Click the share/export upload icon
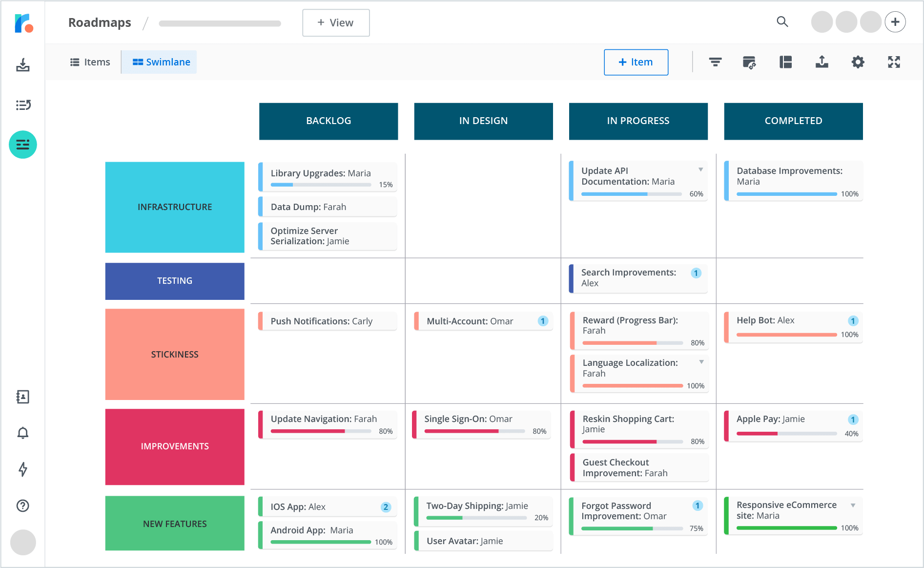The height and width of the screenshot is (568, 924). [x=821, y=62]
